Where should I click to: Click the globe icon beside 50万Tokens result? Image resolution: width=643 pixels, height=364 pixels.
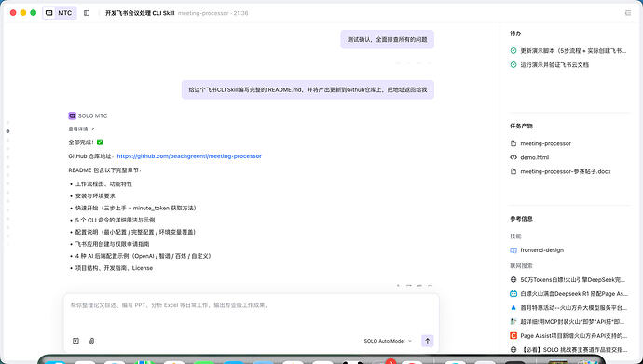pyautogui.click(x=513, y=280)
